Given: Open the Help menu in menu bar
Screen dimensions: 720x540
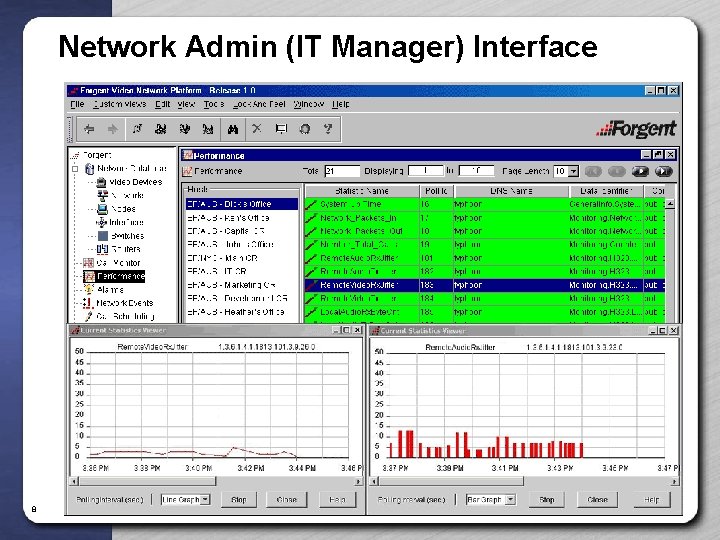Looking at the screenshot, I should 341,104.
